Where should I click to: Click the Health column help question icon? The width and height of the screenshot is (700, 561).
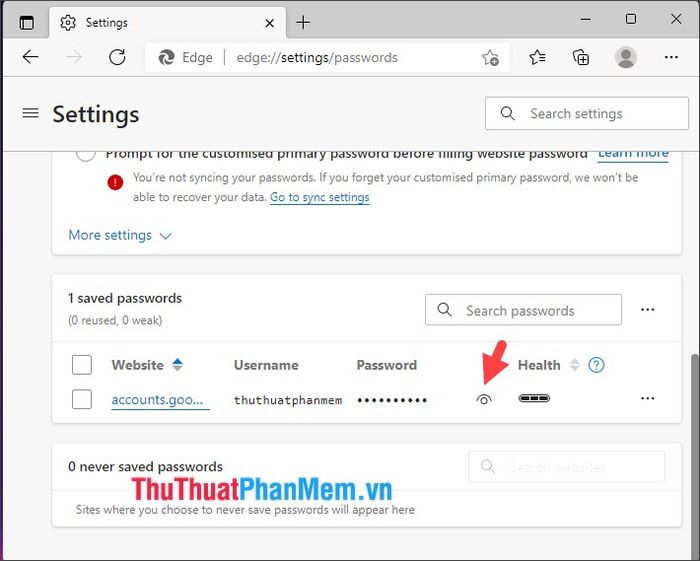tap(596, 365)
